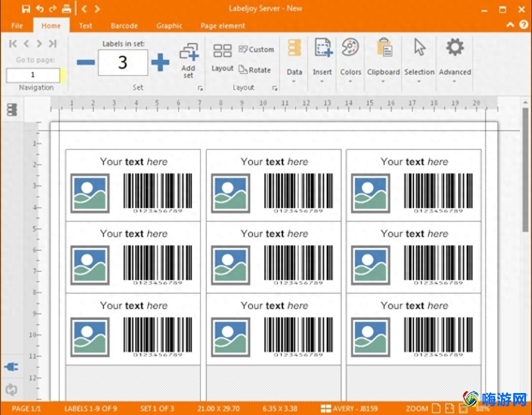Select the barcode in the top-left label
Image resolution: width=532 pixels, height=415 pixels.
pos(158,194)
